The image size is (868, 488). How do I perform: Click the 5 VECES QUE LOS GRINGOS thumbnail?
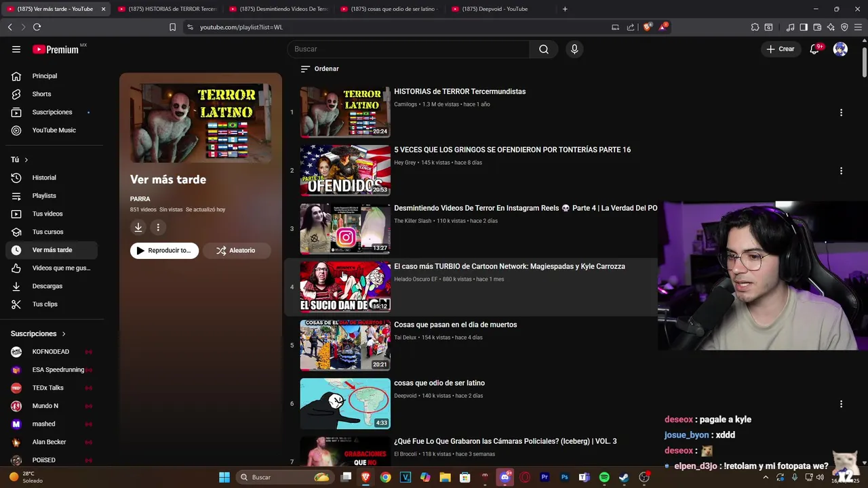pos(345,170)
